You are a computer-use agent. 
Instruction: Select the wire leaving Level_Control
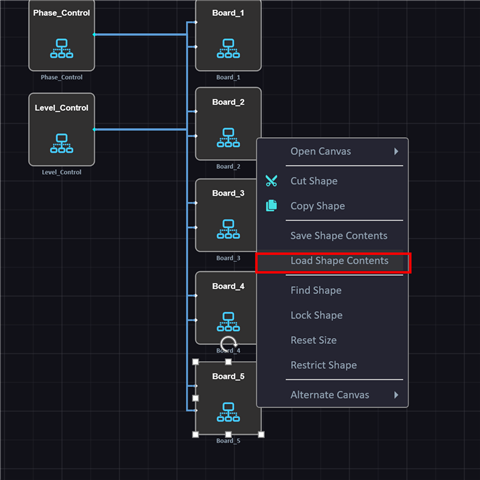[141, 129]
